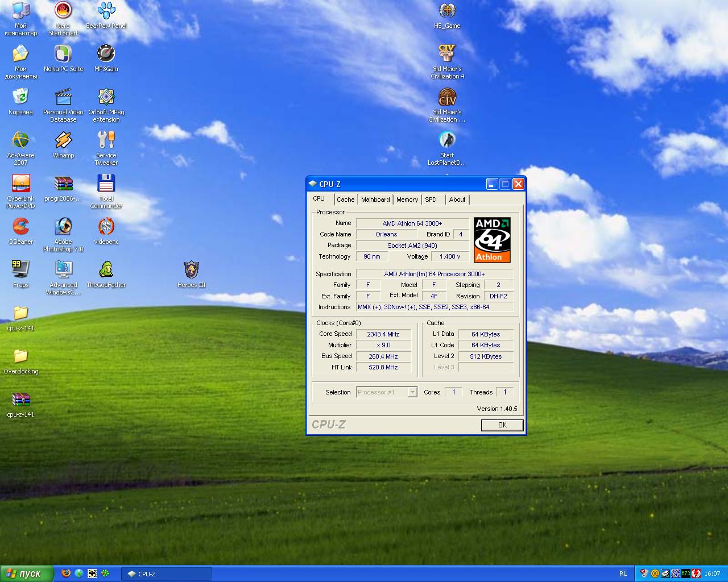The width and height of the screenshot is (728, 582).
Task: Select the BearPaw Panel icon
Action: 106,15
